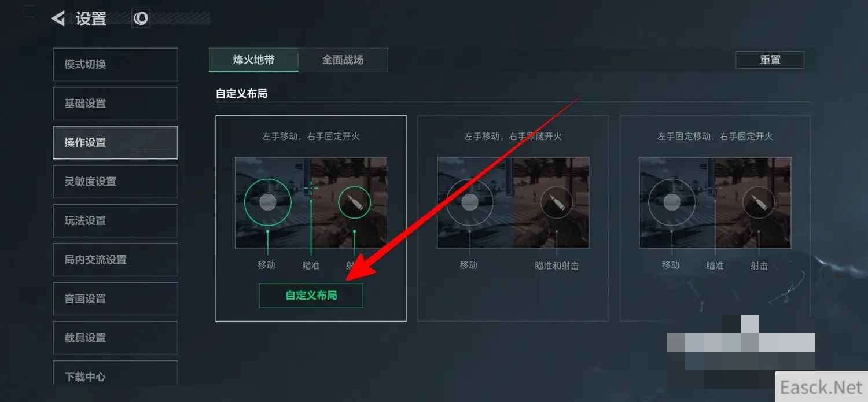Switch to the 烽火地带 tab
868x402 pixels.
click(253, 60)
